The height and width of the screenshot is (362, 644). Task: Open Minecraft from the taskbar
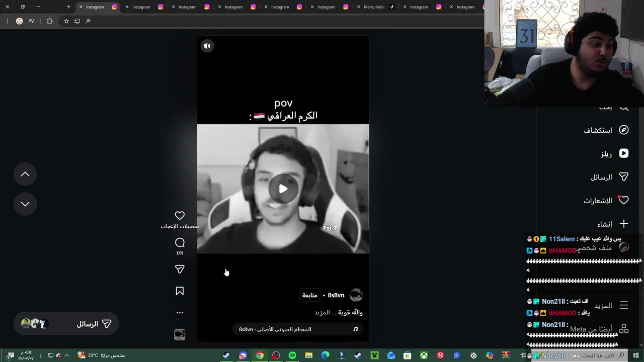[x=374, y=355]
